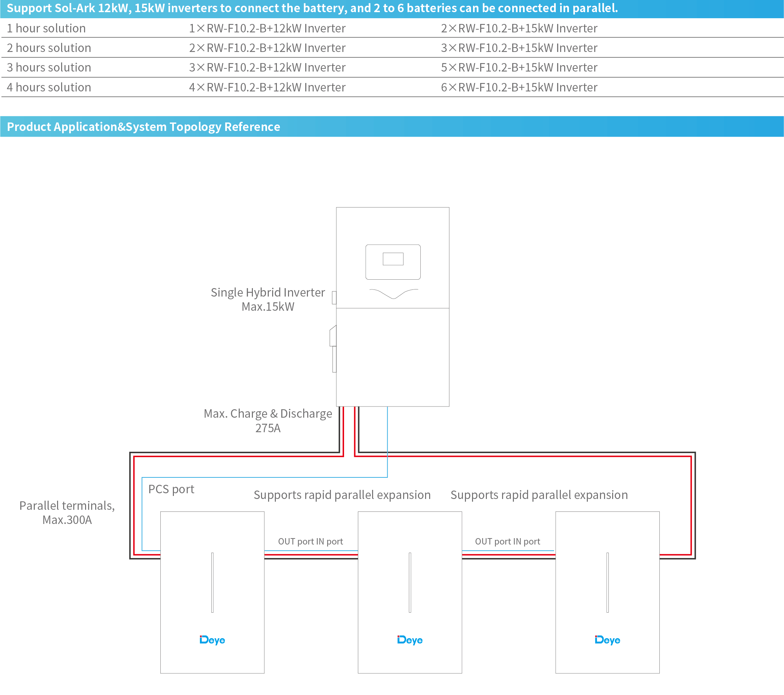The width and height of the screenshot is (784, 695).
Task: Click the hybrid inverter display screen
Action: 393,259
